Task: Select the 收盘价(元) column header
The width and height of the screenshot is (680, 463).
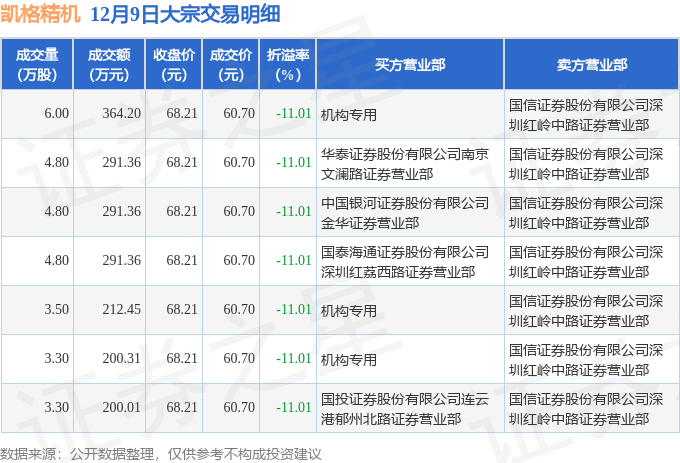Action: [x=174, y=65]
